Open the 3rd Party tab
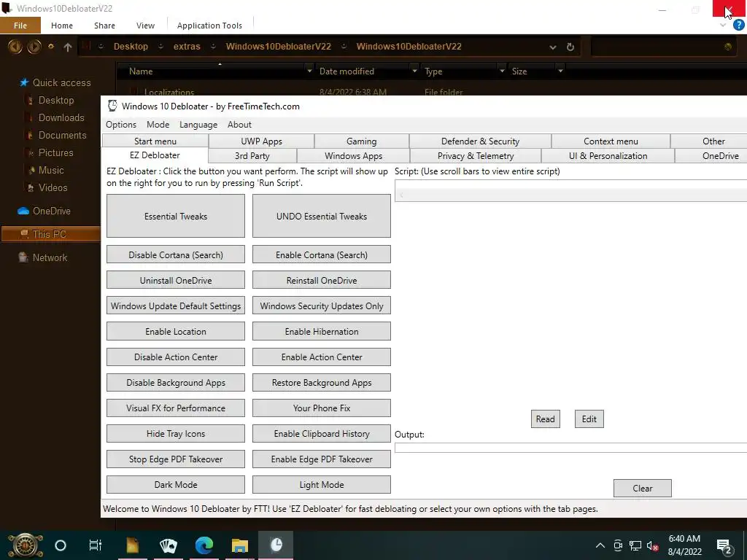 (x=252, y=156)
